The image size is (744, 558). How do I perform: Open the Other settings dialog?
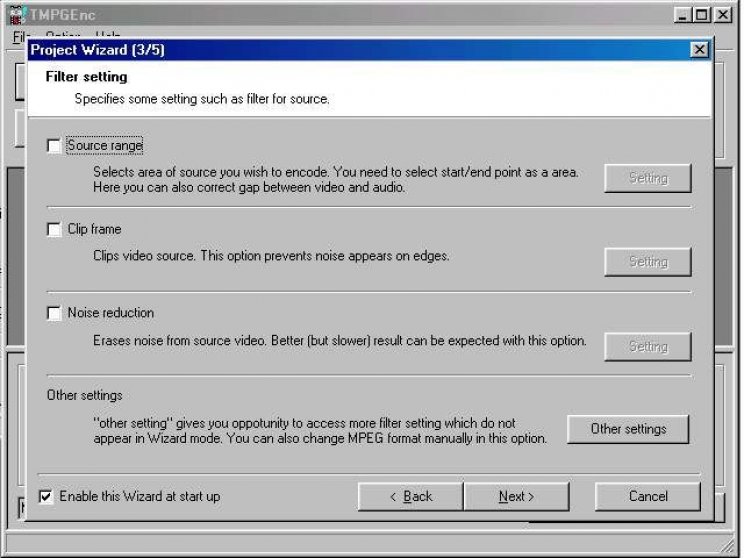(x=628, y=429)
